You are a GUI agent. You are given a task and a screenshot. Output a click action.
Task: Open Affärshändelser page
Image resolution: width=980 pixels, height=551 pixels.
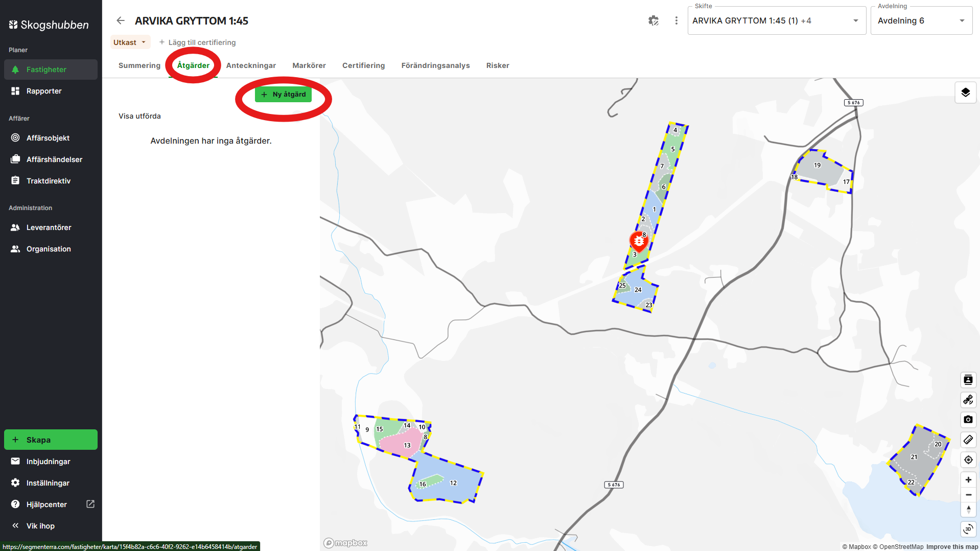click(51, 159)
